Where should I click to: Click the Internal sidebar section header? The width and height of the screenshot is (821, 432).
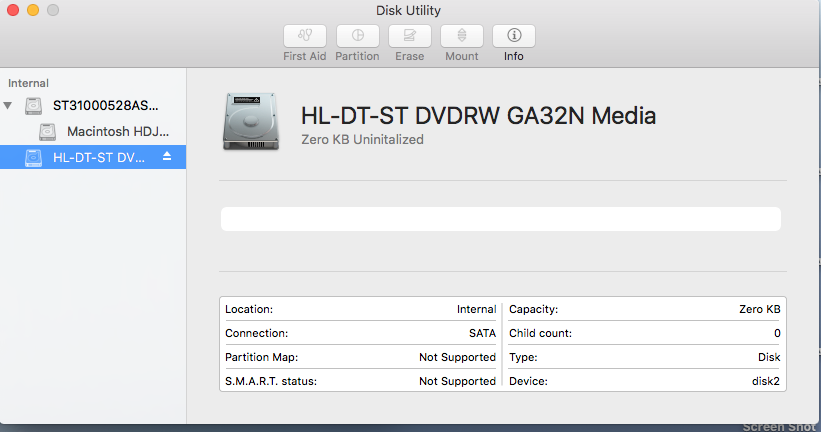point(28,83)
